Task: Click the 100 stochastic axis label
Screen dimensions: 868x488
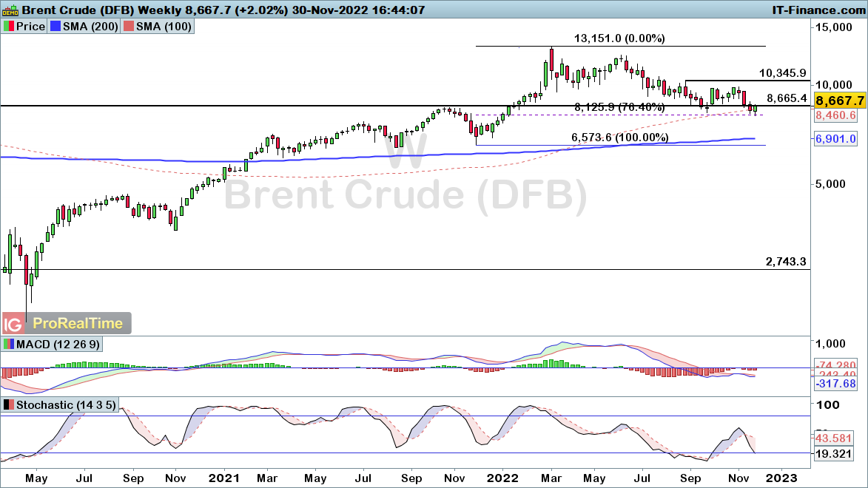Action: tap(829, 405)
